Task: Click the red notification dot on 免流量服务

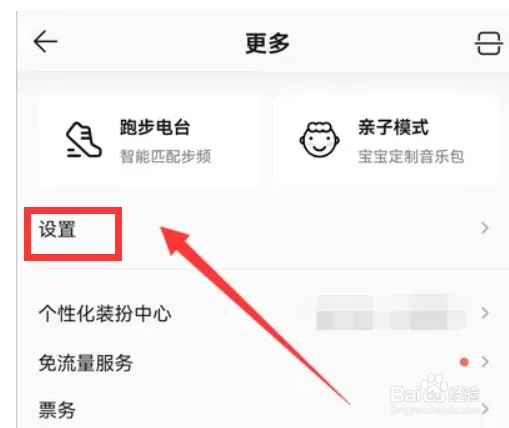Action: (464, 362)
